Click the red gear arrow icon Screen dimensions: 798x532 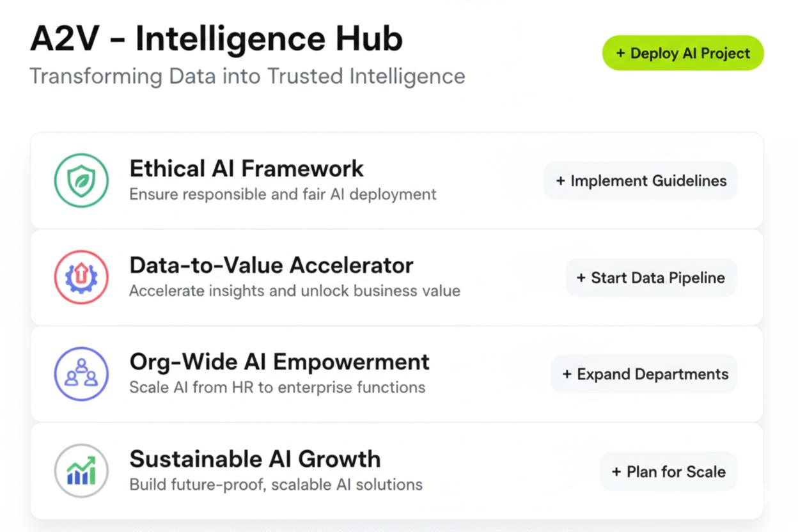tap(81, 277)
